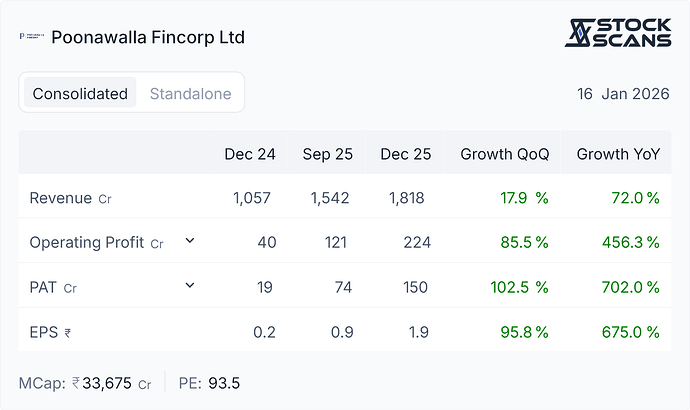Open the Poonawalla Fincorp Ltd title link

click(x=148, y=37)
